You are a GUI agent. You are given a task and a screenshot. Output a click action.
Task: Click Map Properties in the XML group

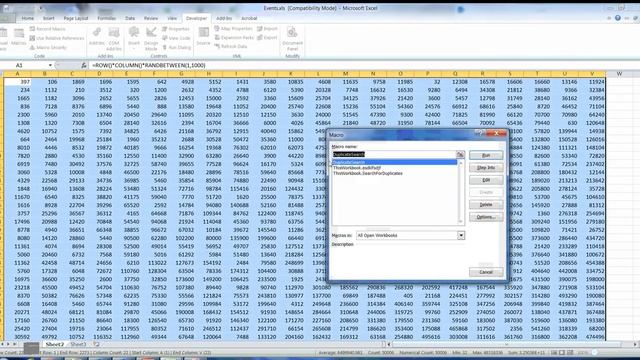point(233,29)
